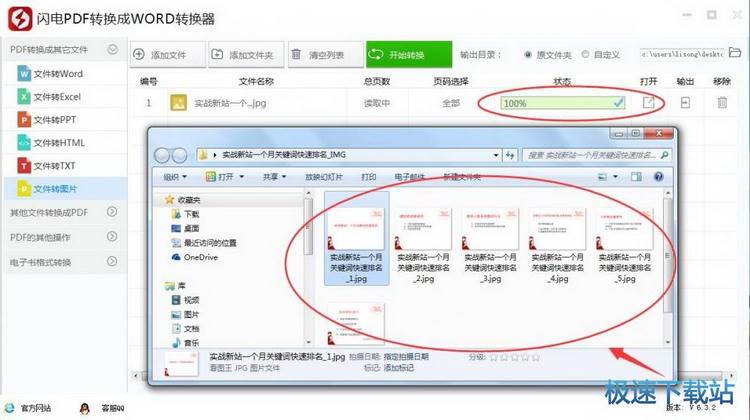Select 库 in navigation pane
Screen dimensions: 750x420
point(175,286)
